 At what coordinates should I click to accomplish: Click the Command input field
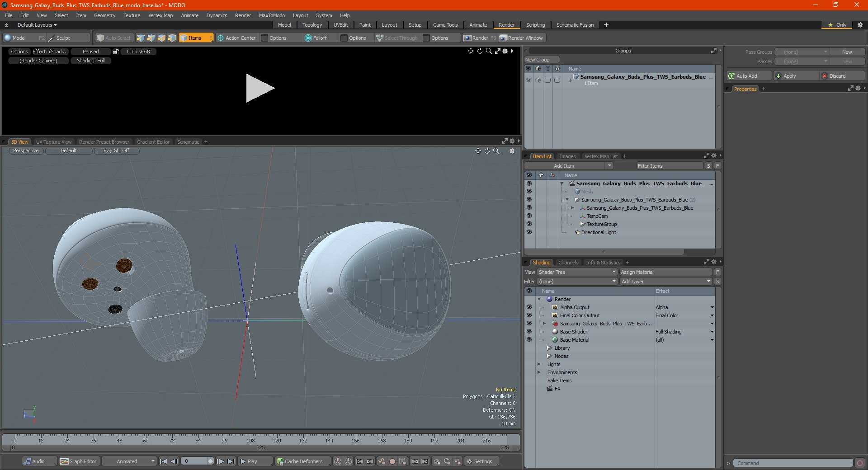[793, 463]
